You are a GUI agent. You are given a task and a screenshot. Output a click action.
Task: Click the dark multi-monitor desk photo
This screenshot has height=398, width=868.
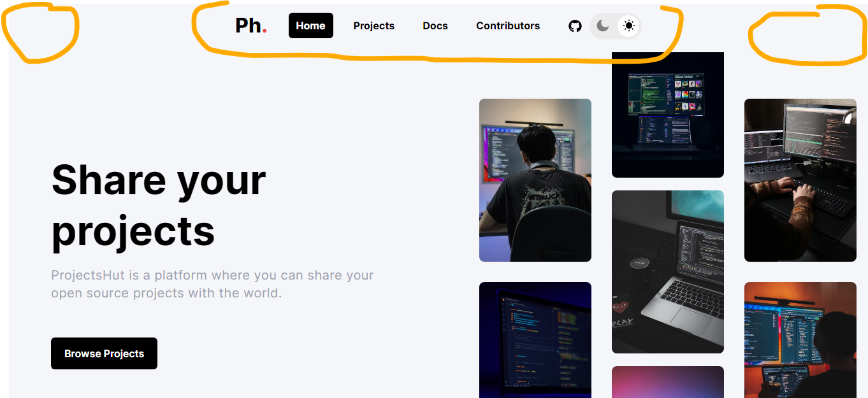[667, 114]
